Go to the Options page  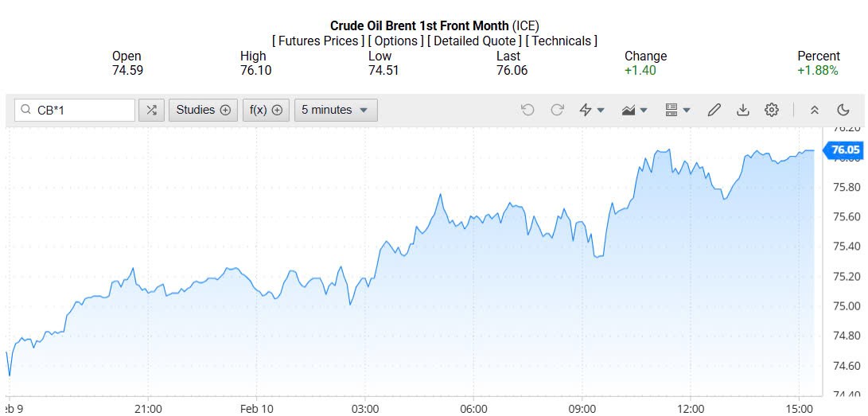click(395, 41)
